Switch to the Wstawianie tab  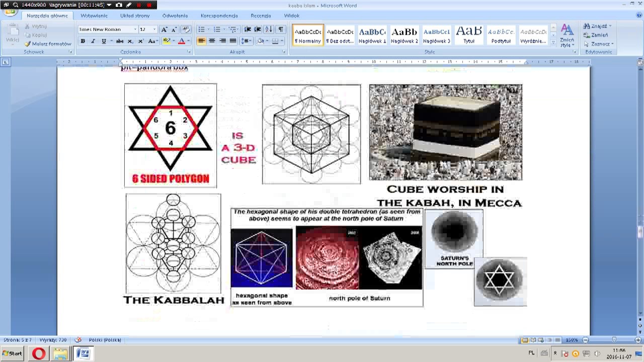tap(94, 16)
